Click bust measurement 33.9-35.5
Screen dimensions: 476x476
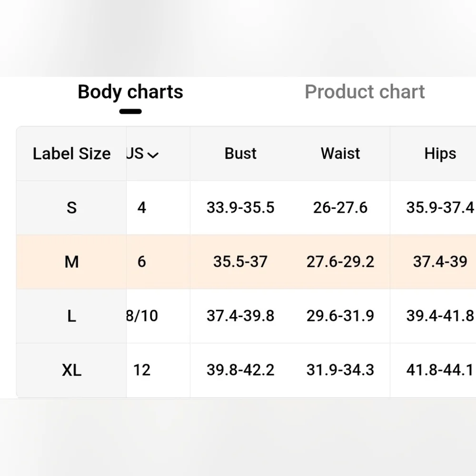[x=240, y=208]
